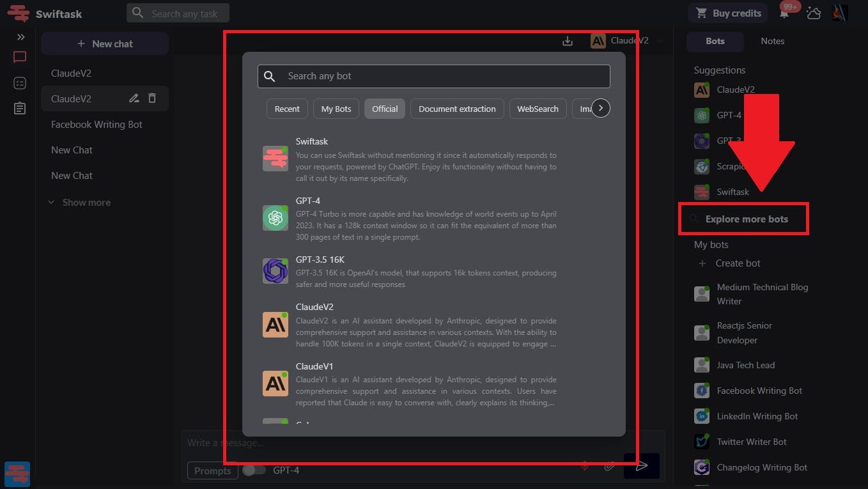The image size is (868, 489).
Task: Open the Reactjs Senior Developer bot
Action: point(734,332)
